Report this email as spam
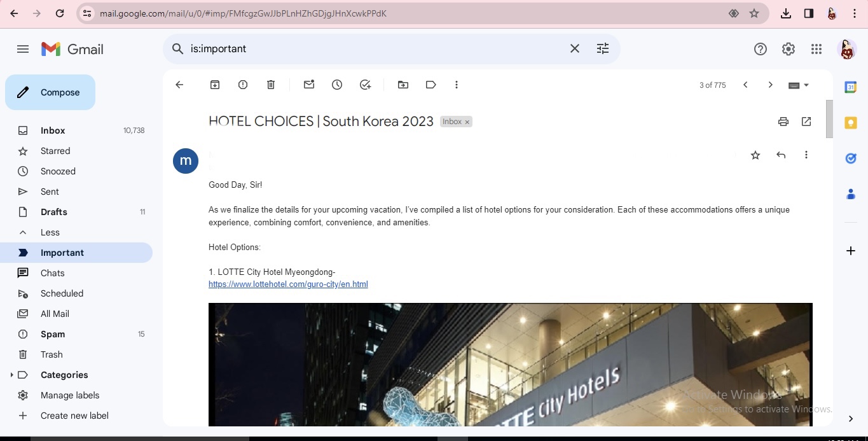The image size is (868, 441). [243, 85]
